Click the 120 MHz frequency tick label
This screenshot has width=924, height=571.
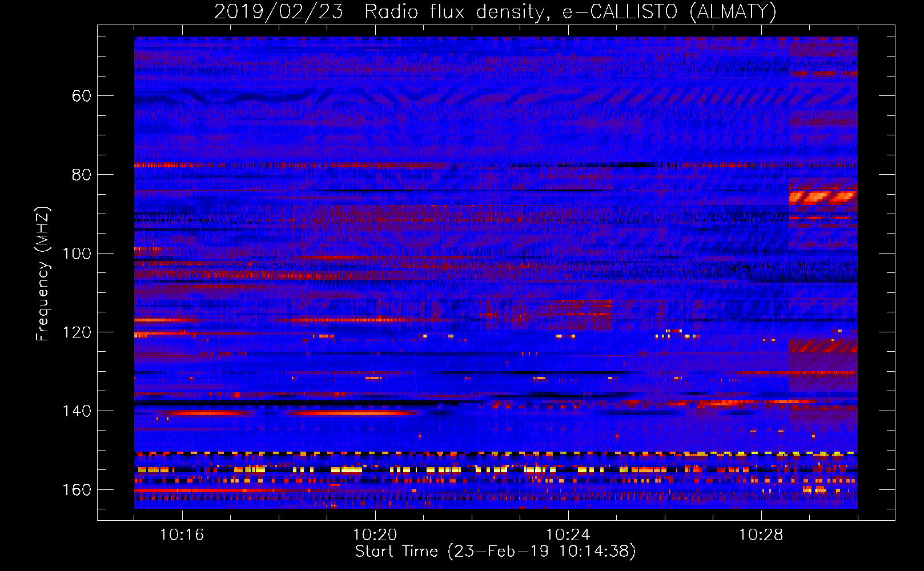[x=77, y=332]
